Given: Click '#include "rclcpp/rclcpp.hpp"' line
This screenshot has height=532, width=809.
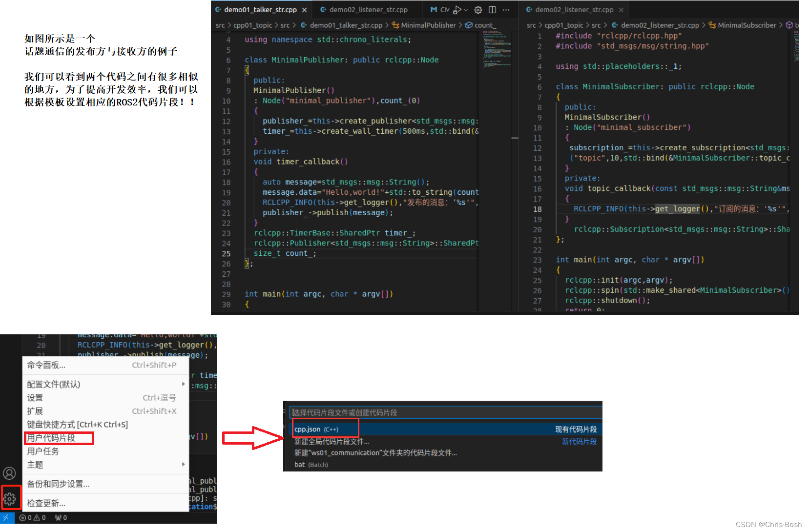Looking at the screenshot, I should (x=619, y=36).
